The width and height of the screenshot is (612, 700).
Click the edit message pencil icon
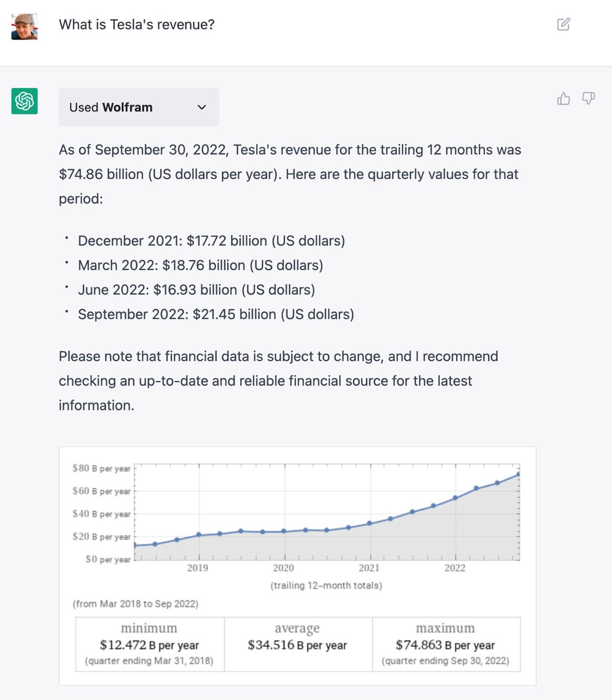(563, 24)
